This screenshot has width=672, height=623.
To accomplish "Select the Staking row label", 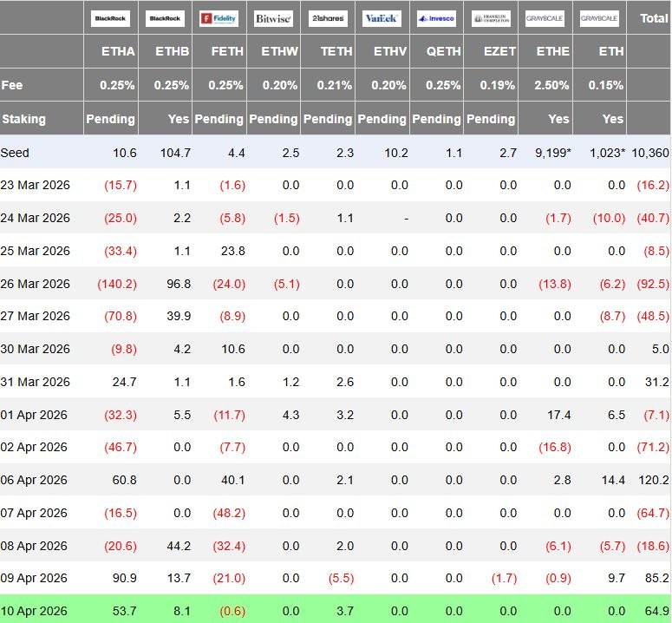I will tap(24, 119).
